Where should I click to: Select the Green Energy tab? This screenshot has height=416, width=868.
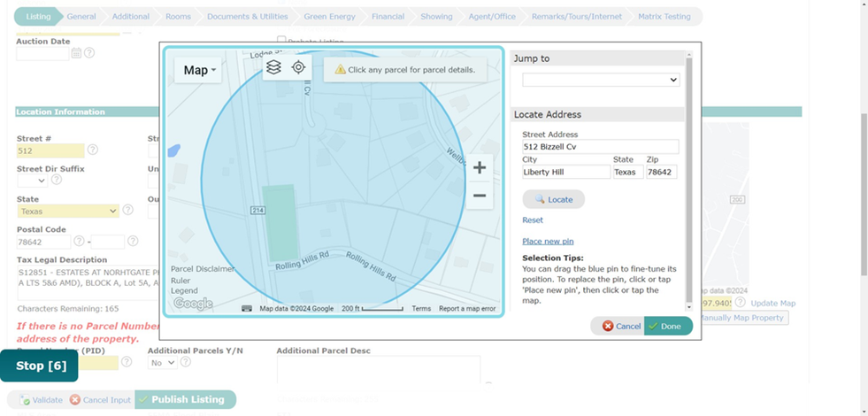(x=330, y=17)
